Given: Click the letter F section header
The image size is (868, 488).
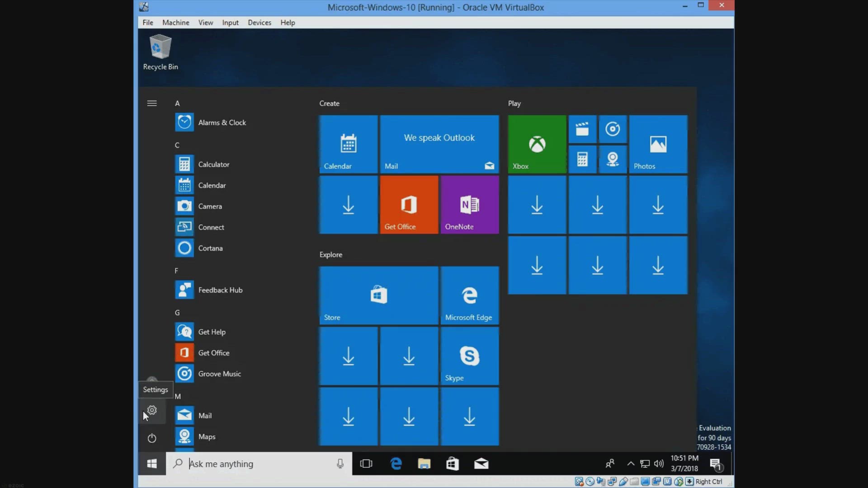Looking at the screenshot, I should [x=176, y=271].
